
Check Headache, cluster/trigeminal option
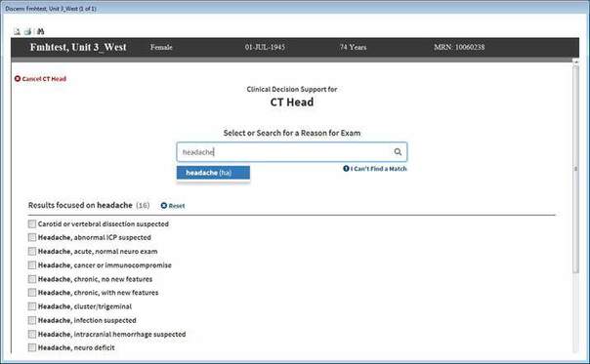pyautogui.click(x=32, y=306)
